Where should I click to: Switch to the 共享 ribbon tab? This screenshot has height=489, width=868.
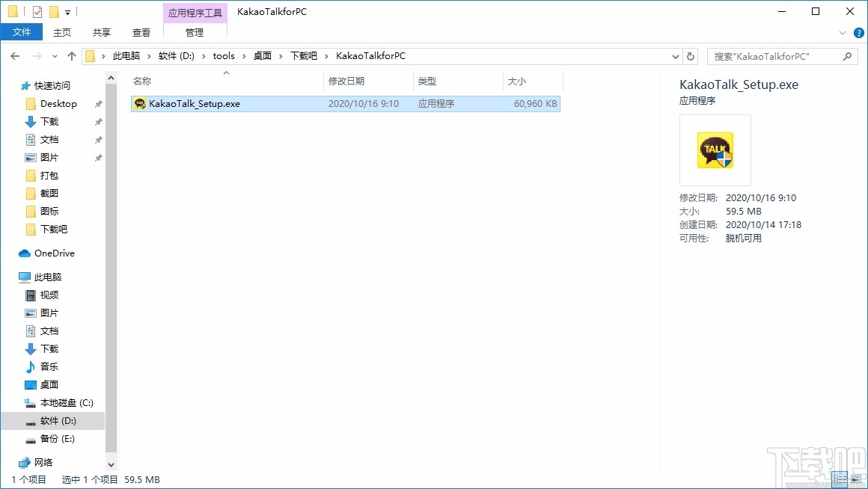coord(102,33)
